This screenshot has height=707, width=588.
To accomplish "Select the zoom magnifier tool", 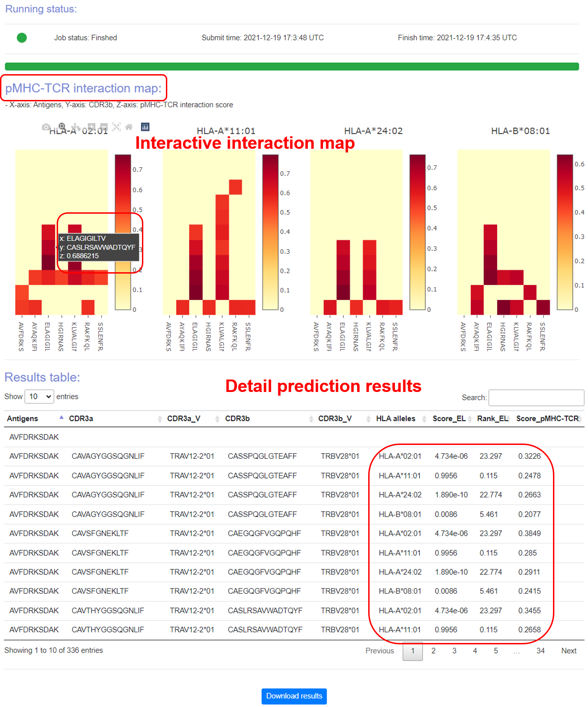I will pos(62,126).
